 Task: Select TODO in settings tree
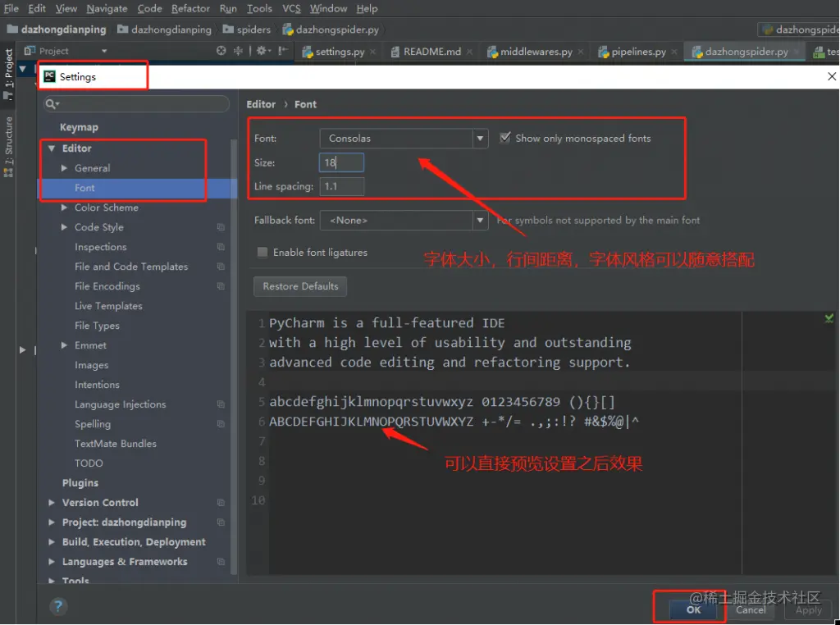[89, 463]
